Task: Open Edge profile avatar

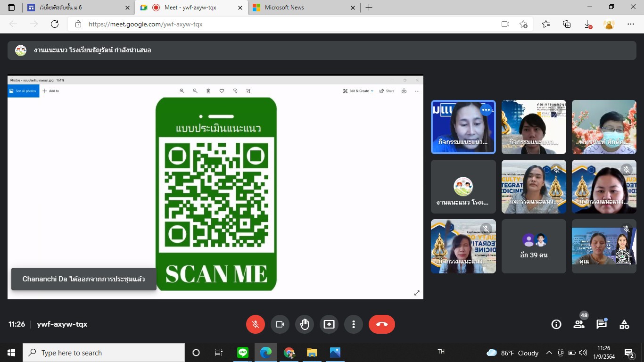Action: [x=609, y=24]
